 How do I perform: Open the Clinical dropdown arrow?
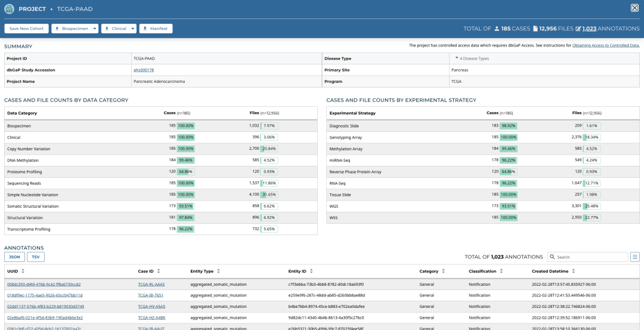point(133,29)
